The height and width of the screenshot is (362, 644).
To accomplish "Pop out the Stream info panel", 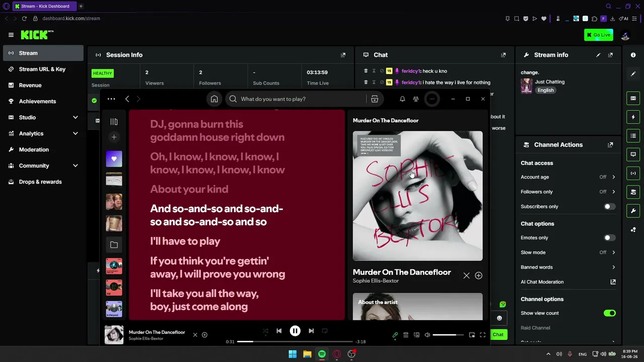I will tap(610, 55).
